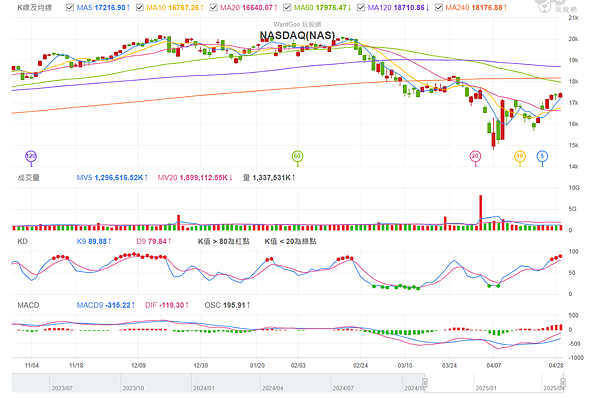Uncheck the MA10 moving average checkbox
Viewport: 600px width, 398px height.
click(x=140, y=7)
